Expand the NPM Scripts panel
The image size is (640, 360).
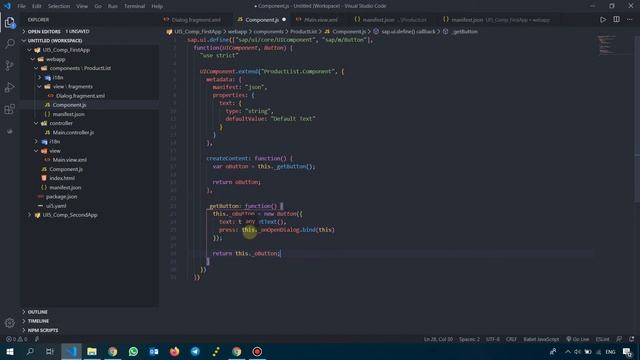coord(43,330)
